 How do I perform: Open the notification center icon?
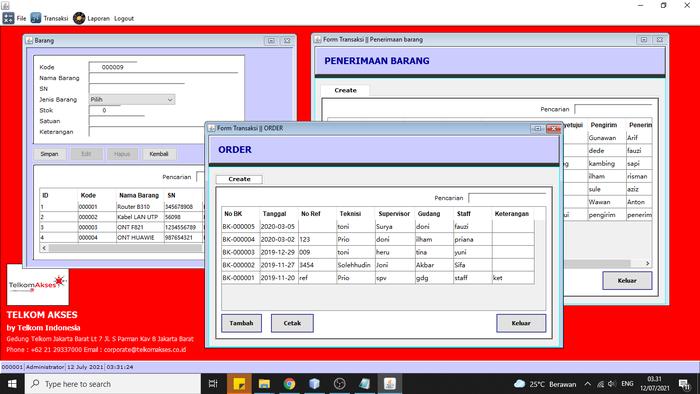(684, 384)
